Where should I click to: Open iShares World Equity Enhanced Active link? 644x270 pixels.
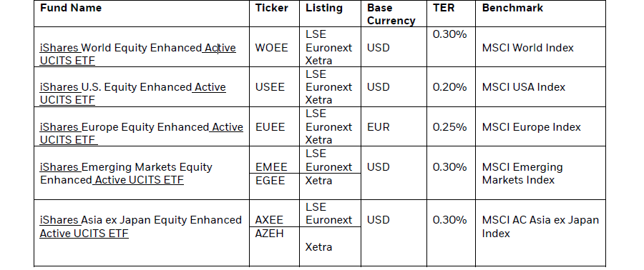137,54
